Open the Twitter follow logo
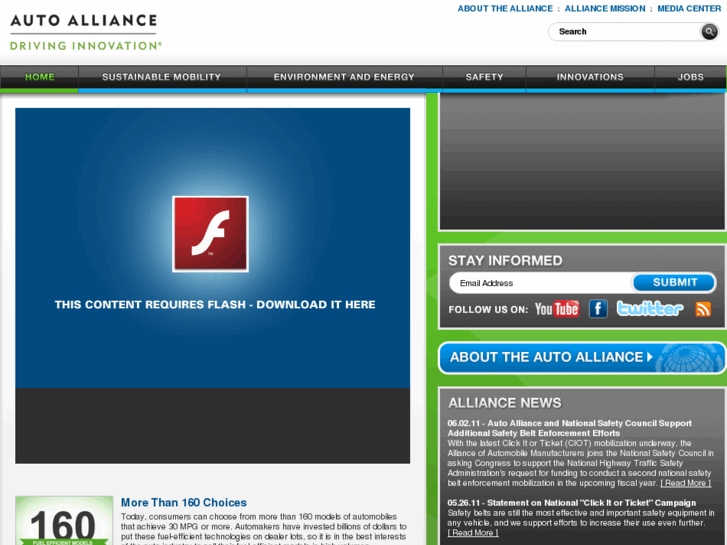The width and height of the screenshot is (727, 545). [650, 308]
